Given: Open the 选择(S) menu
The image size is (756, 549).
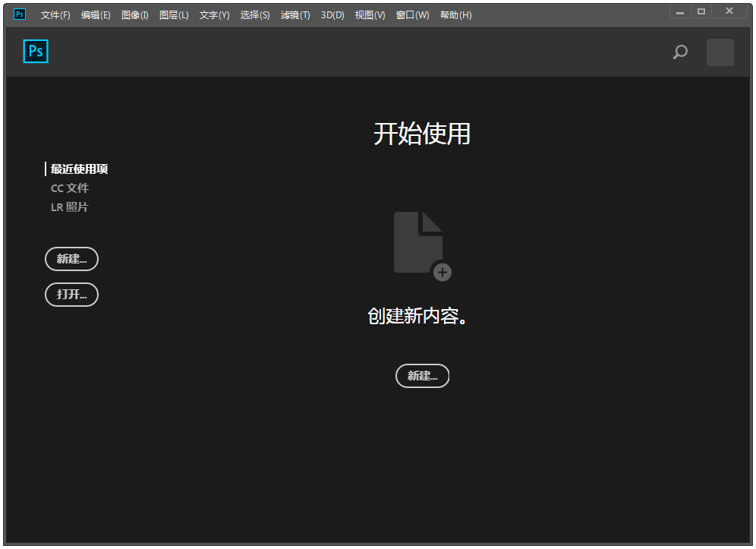Looking at the screenshot, I should [x=255, y=15].
